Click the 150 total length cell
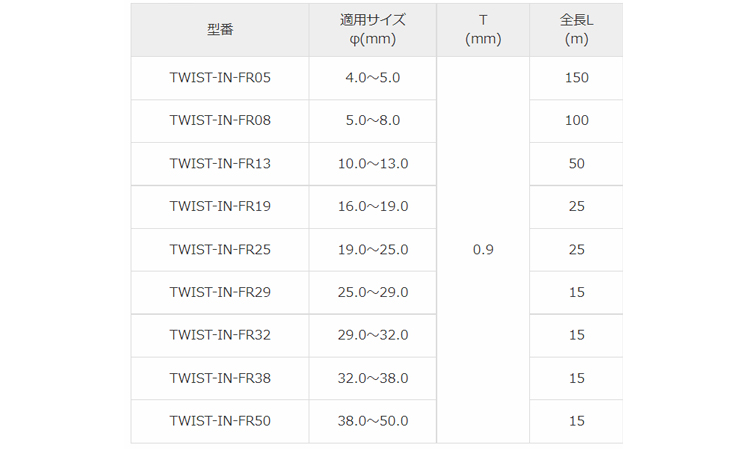 tap(576, 78)
